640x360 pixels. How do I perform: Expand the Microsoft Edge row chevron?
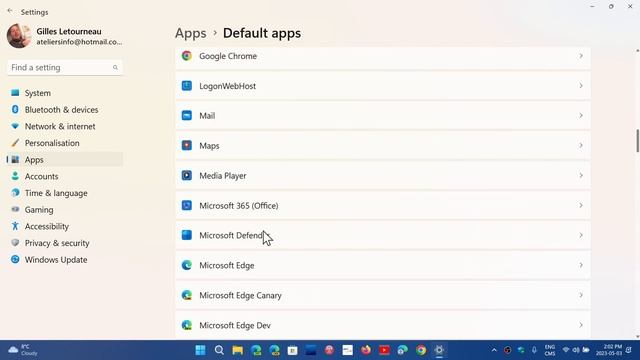click(581, 265)
